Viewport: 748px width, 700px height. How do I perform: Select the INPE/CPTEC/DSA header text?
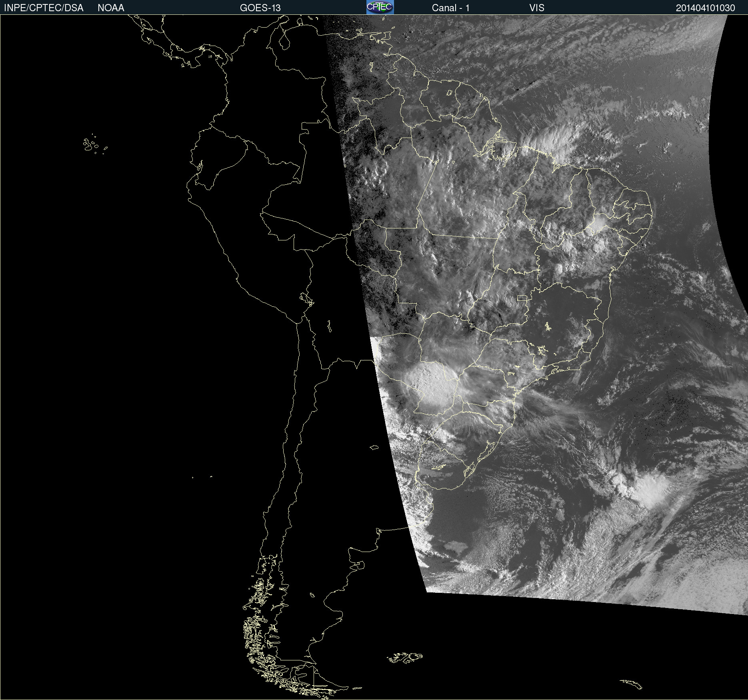pos(44,8)
